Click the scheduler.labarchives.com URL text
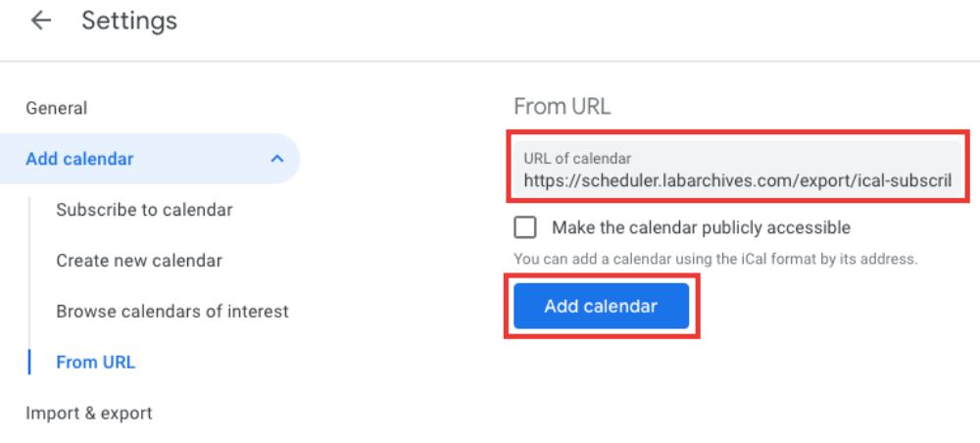The height and width of the screenshot is (443, 980). point(737,180)
